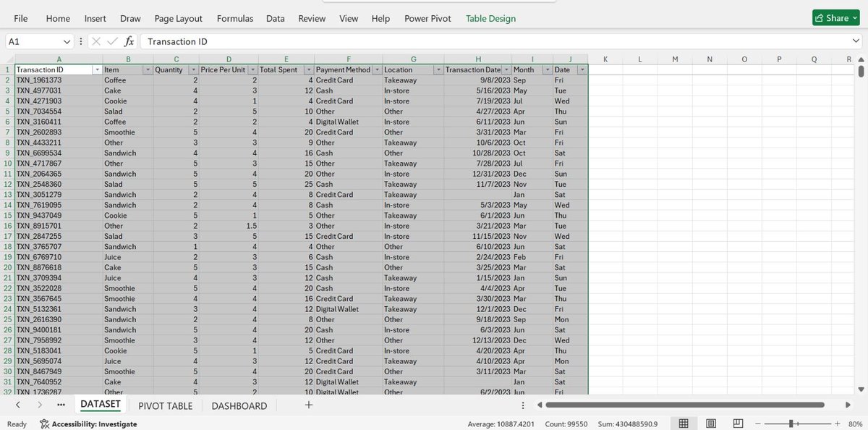Click the Share button

[x=837, y=18]
